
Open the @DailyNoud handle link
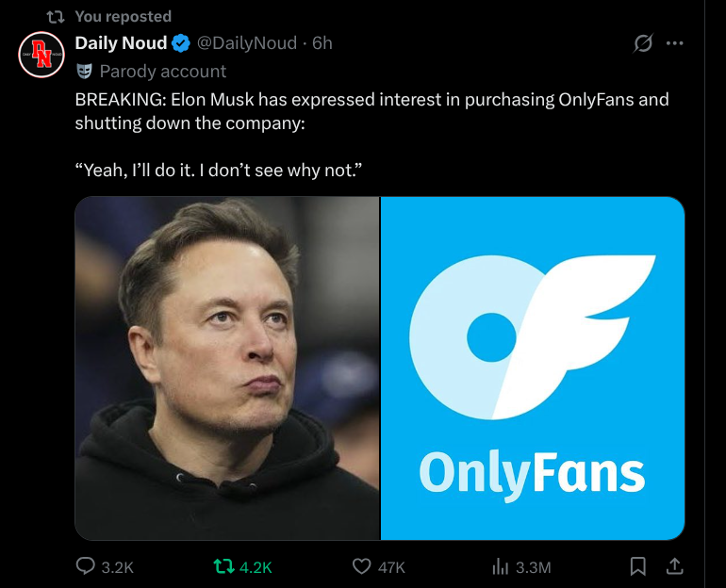246,43
